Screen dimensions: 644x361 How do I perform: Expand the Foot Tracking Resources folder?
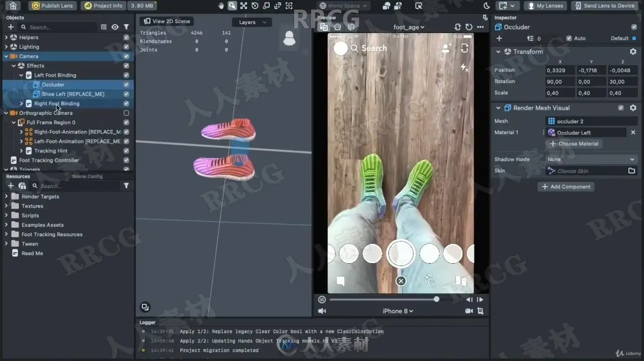coord(6,234)
